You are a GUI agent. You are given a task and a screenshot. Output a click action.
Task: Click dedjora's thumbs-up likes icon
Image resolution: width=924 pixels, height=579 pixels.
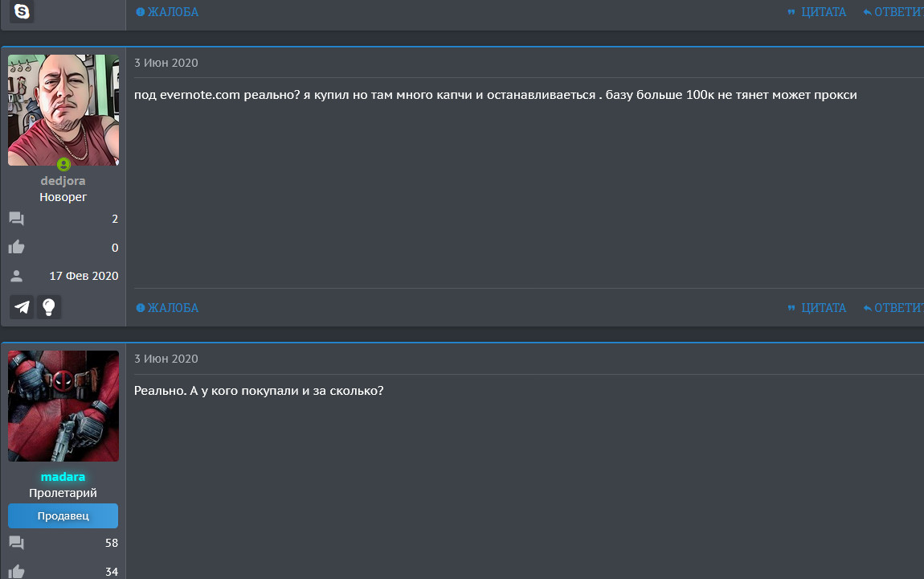point(17,248)
